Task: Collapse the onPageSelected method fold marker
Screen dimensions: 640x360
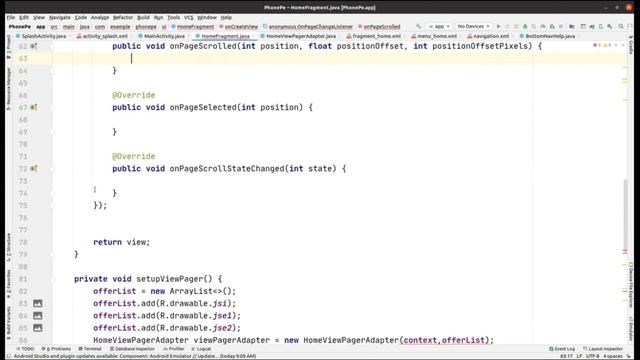Action: [x=52, y=107]
